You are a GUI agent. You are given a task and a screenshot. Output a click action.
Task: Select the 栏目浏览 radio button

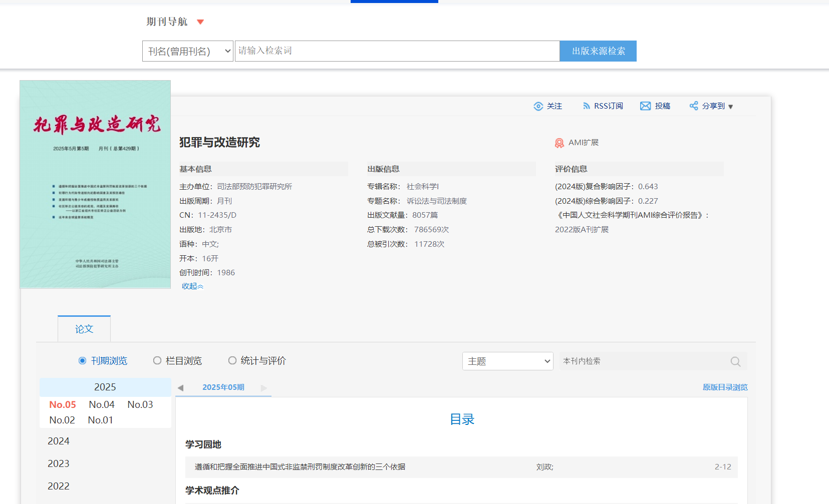pyautogui.click(x=157, y=361)
